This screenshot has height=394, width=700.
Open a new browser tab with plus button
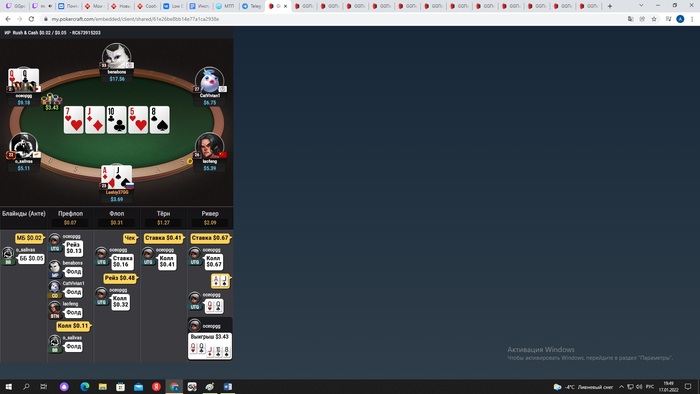(x=610, y=6)
